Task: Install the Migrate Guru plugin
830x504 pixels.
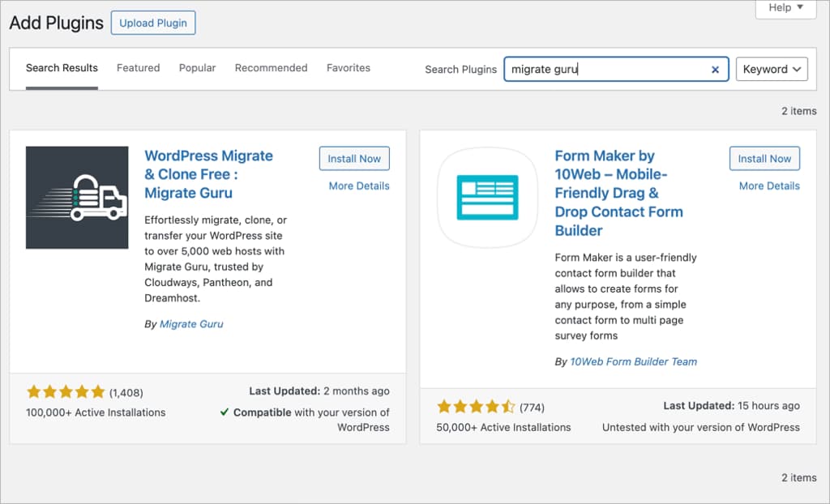Action: (354, 158)
